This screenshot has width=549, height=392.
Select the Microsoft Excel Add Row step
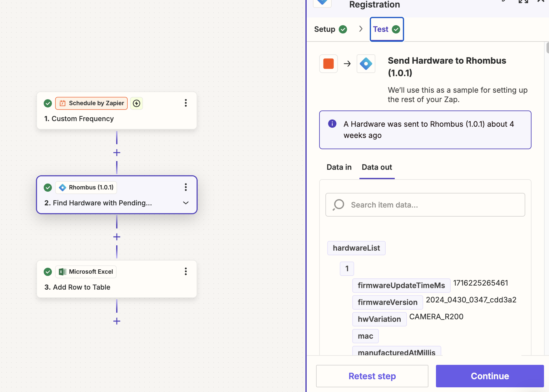click(117, 279)
